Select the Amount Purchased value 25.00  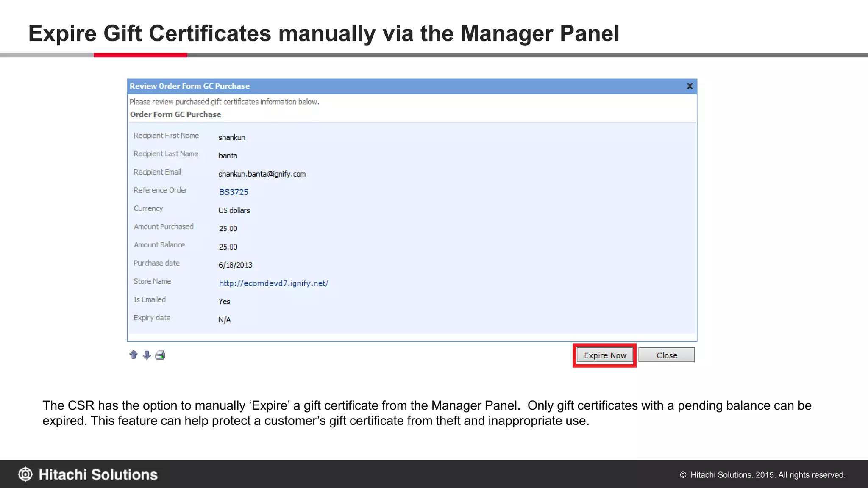coord(228,228)
